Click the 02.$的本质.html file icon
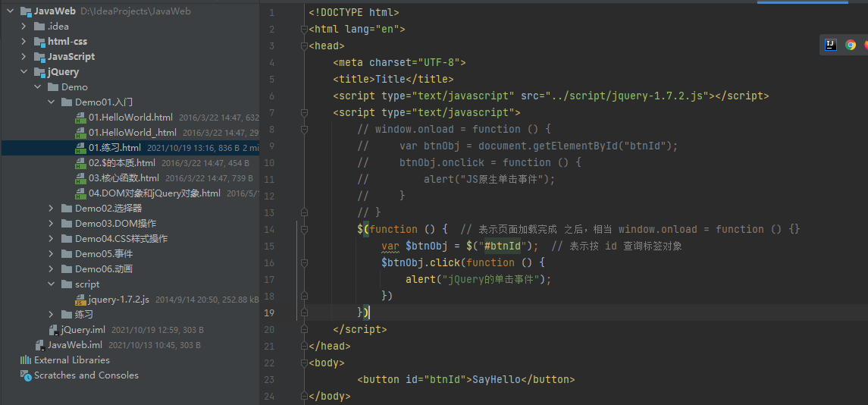The image size is (868, 405). pyautogui.click(x=81, y=163)
